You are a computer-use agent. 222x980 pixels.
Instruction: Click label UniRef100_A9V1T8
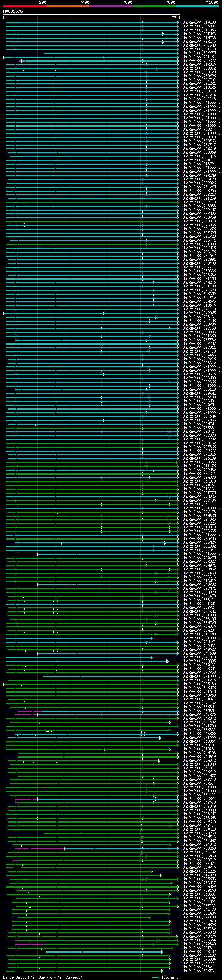(x=199, y=512)
